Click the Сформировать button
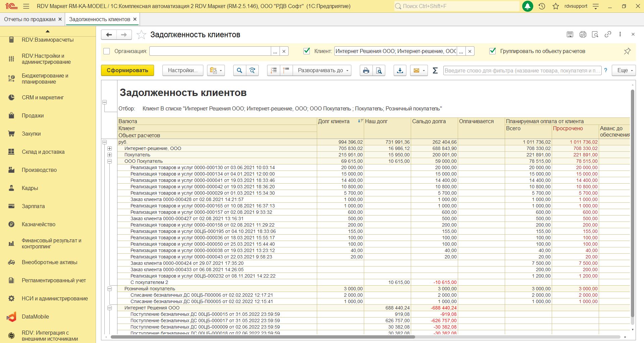This screenshot has width=644, height=343. coord(127,70)
